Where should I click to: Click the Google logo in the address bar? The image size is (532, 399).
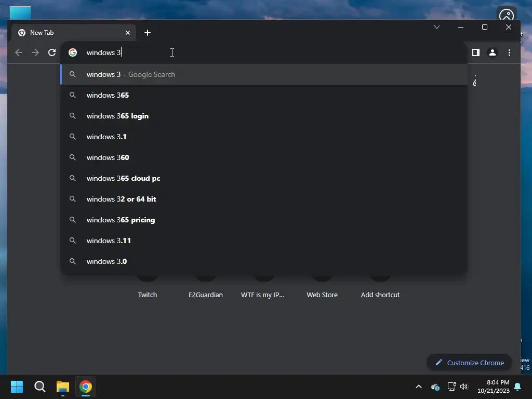coord(73,52)
